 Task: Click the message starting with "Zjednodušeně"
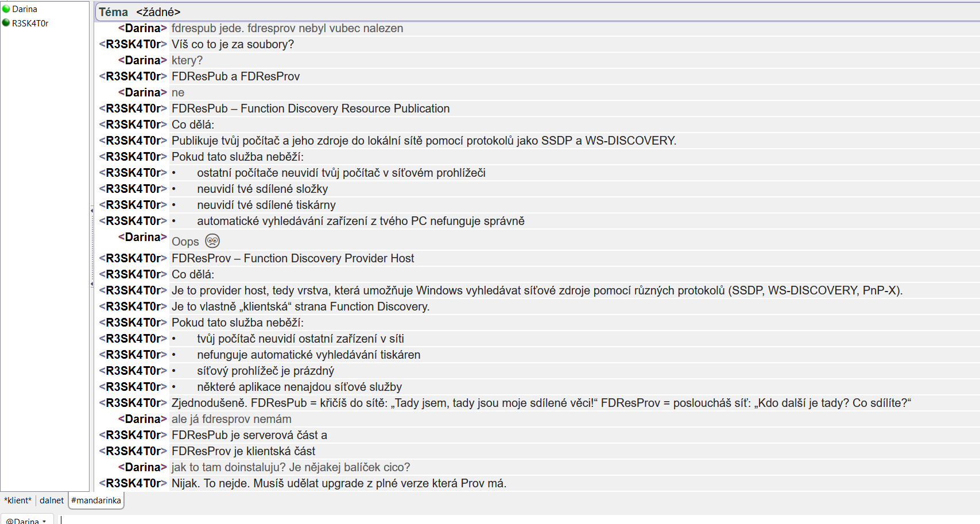click(541, 403)
